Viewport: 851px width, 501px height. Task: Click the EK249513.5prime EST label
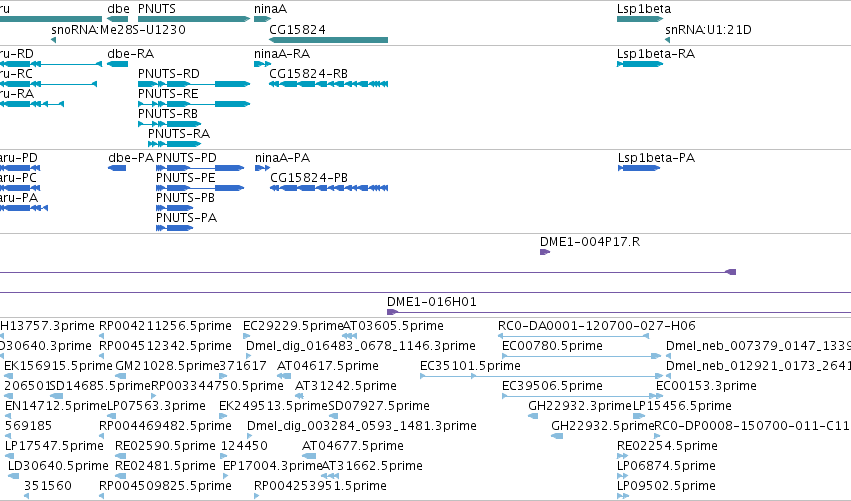click(x=274, y=405)
